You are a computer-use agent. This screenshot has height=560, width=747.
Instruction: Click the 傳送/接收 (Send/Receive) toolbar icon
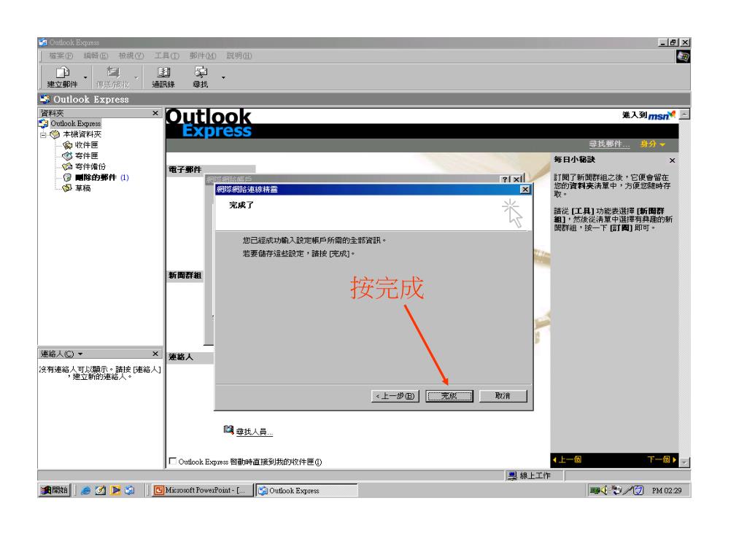pyautogui.click(x=113, y=77)
